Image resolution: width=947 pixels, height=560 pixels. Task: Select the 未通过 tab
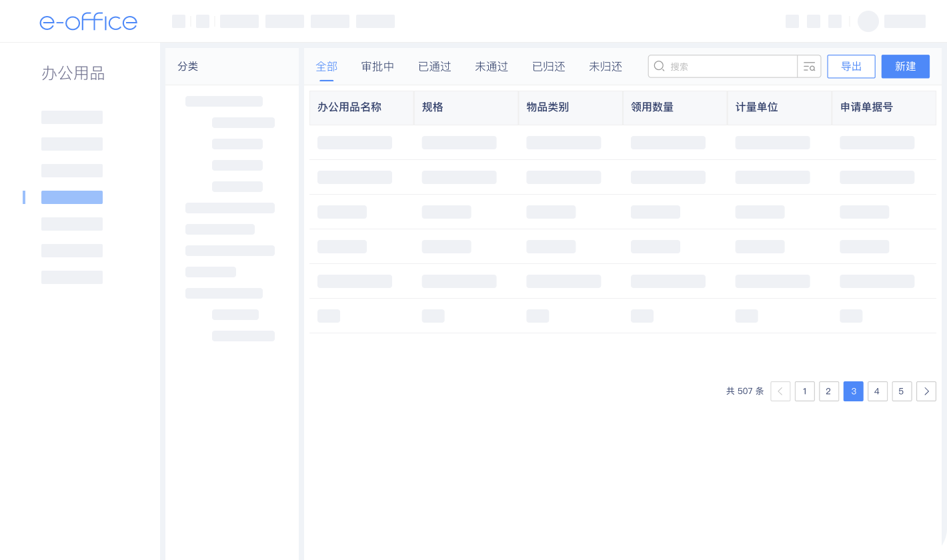pos(492,67)
